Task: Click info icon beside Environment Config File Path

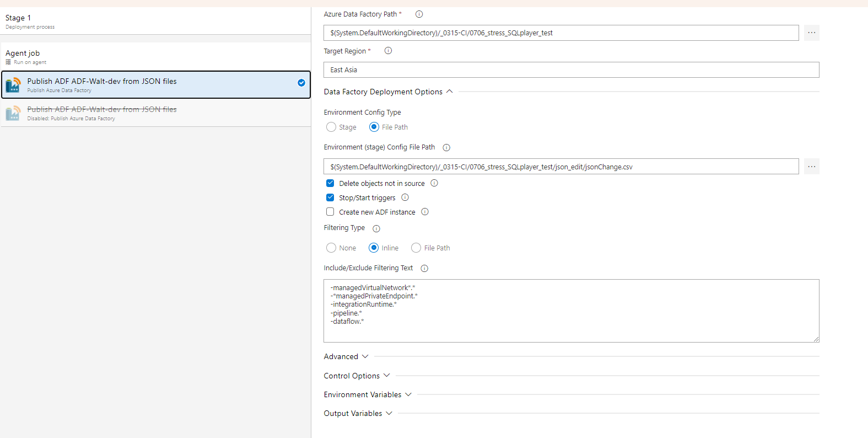Action: (446, 147)
